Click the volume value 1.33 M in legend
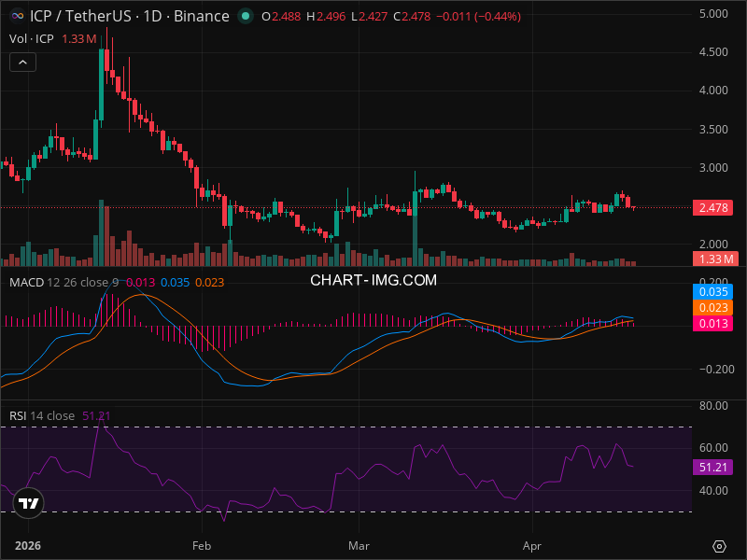 pos(79,39)
